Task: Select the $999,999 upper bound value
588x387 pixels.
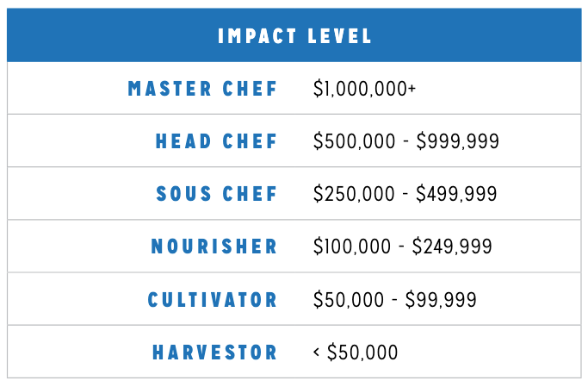Action: click(457, 141)
